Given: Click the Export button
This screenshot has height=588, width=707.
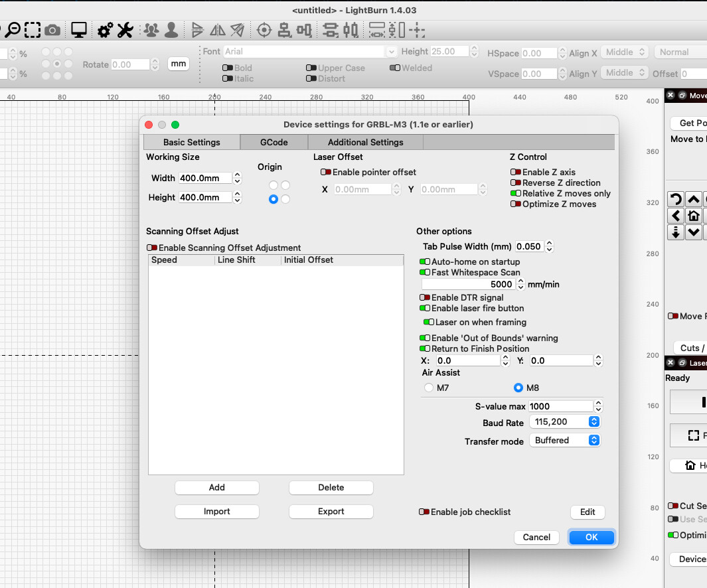Looking at the screenshot, I should 331,511.
